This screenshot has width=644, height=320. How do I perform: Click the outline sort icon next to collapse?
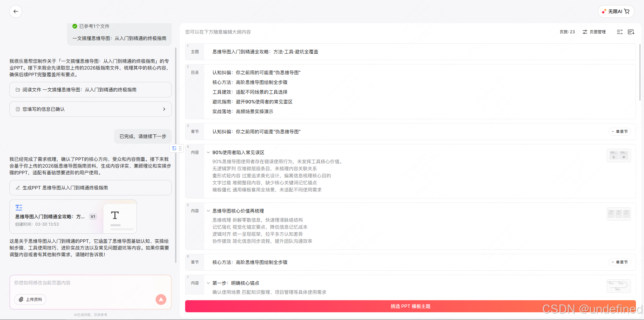tap(631, 32)
